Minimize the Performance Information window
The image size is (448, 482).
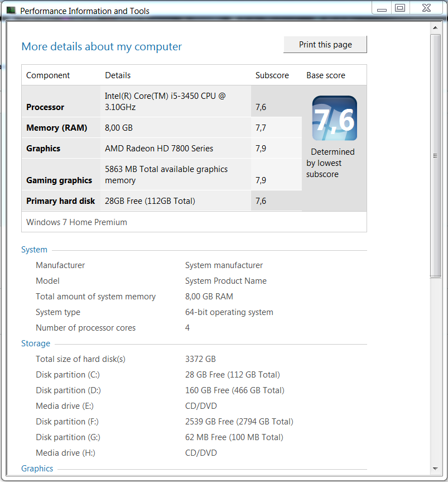(381, 8)
